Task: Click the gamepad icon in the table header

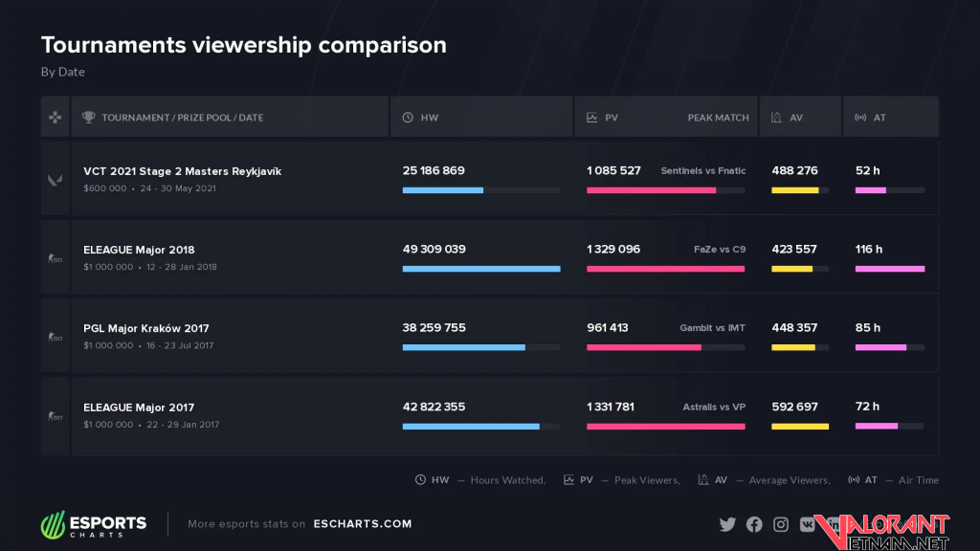Action: coord(56,118)
